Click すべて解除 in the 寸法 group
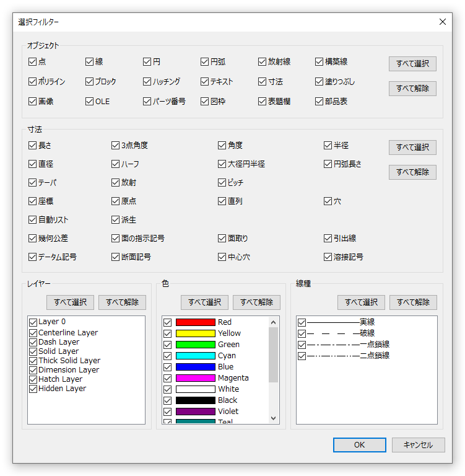Viewport: 465px width, 476px height. pyautogui.click(x=412, y=172)
